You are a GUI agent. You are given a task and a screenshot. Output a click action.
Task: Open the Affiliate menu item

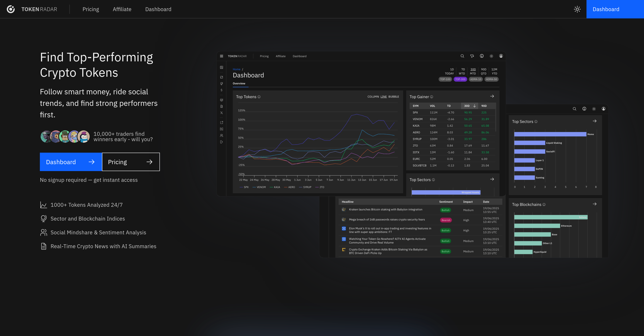click(x=122, y=9)
